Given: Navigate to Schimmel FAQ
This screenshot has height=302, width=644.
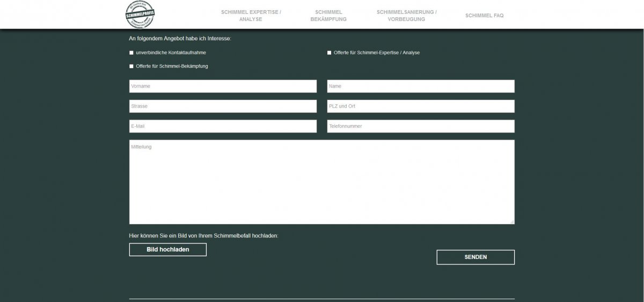Looking at the screenshot, I should click(x=484, y=16).
